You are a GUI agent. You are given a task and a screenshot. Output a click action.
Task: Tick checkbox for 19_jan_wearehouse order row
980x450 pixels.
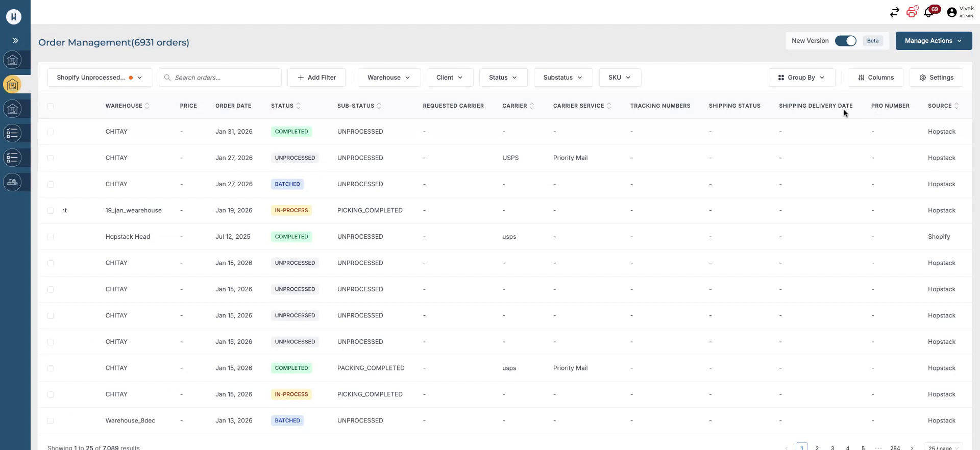pyautogui.click(x=51, y=211)
